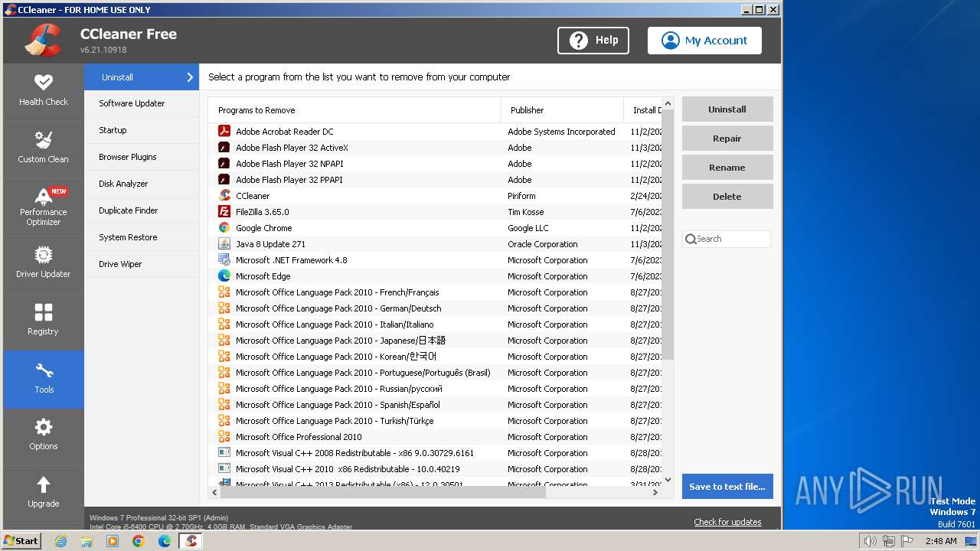Click the Check for updates link
Viewport: 980px width, 551px height.
[x=727, y=522]
